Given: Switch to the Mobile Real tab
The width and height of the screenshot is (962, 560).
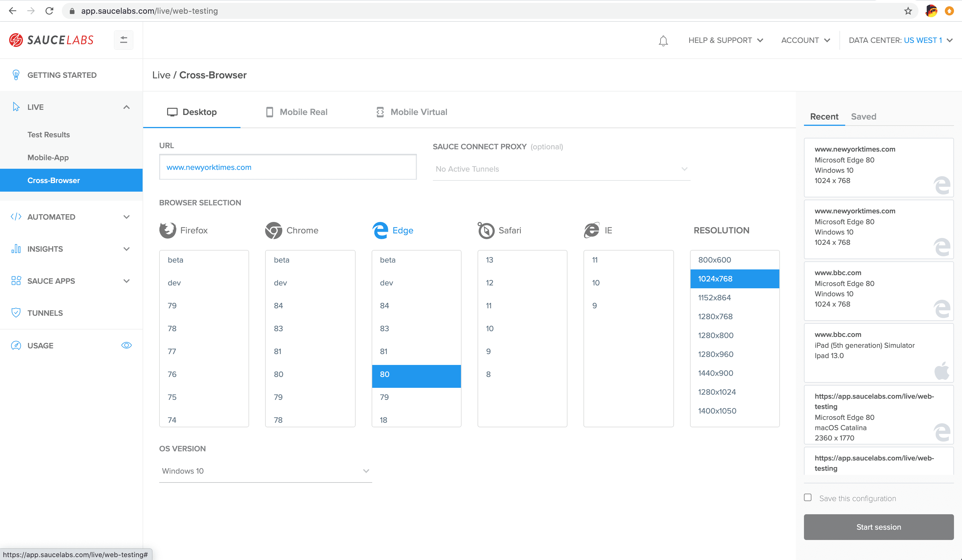Looking at the screenshot, I should coord(297,112).
